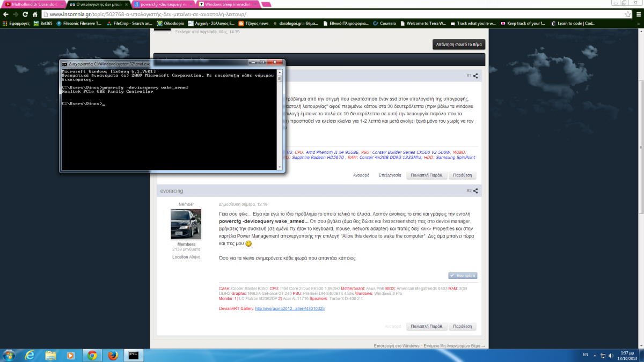
Task: Click the Realtek PCIe GBE Family Controller output line
Action: (107, 91)
